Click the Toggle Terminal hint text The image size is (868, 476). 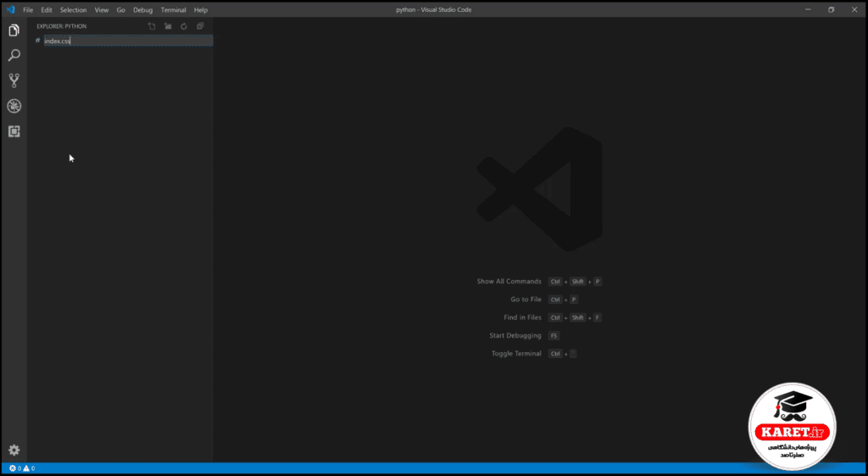[x=516, y=354]
